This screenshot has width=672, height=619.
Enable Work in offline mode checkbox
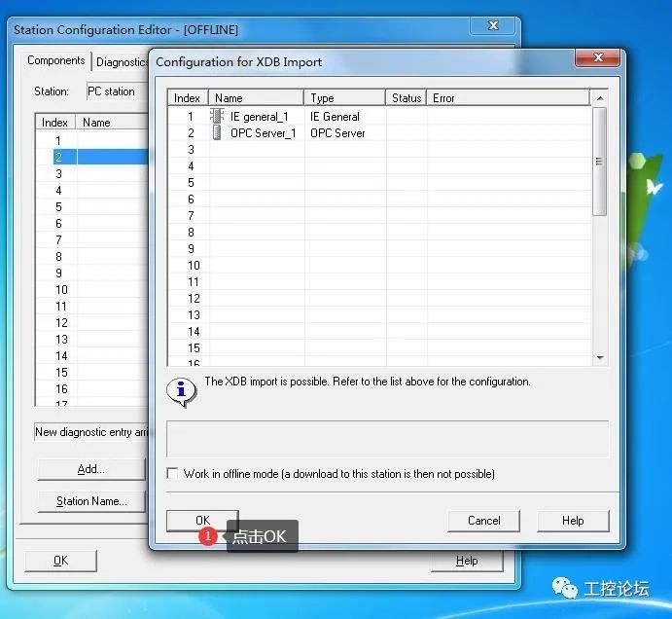(172, 473)
